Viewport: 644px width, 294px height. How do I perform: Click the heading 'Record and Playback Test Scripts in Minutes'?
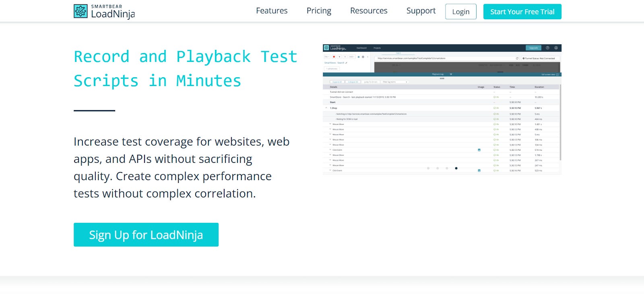click(186, 69)
